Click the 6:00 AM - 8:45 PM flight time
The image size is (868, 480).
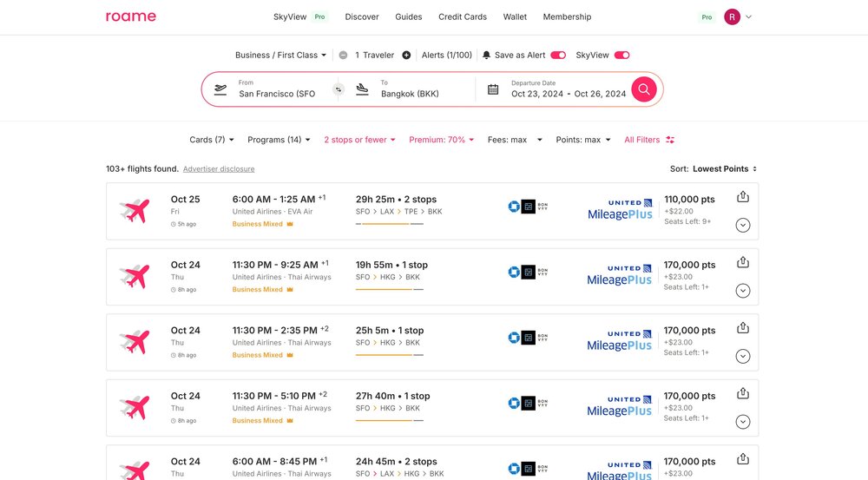(x=274, y=462)
